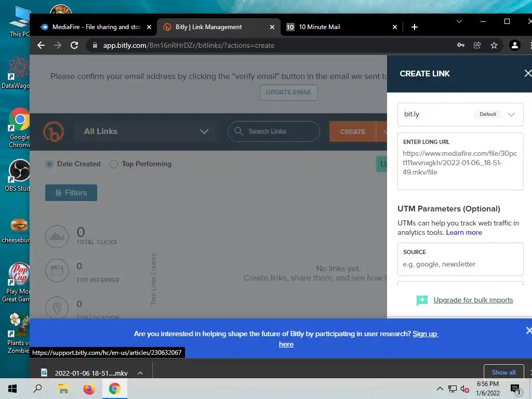Click the bulk import plus icon
The width and height of the screenshot is (532, 399).
click(422, 300)
